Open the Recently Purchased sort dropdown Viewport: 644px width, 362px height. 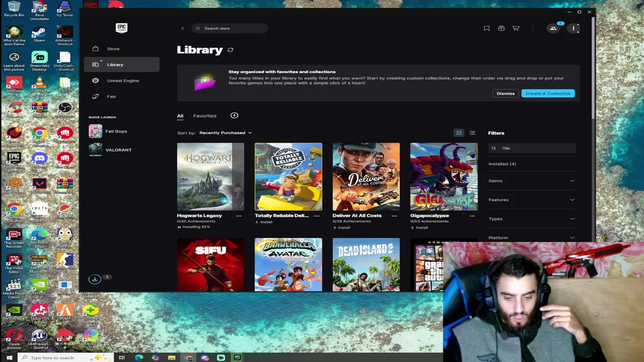pyautogui.click(x=225, y=133)
